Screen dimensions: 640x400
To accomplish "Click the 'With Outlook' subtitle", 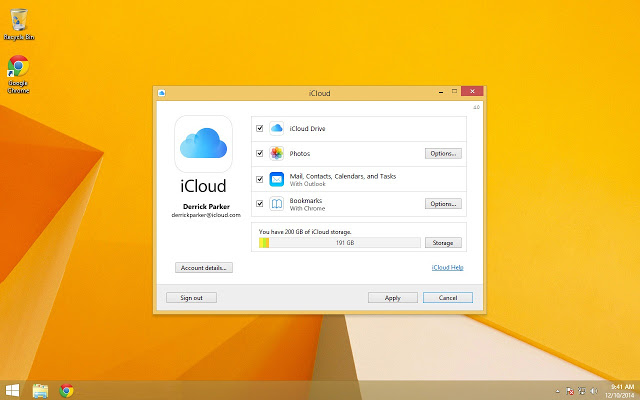I will coord(307,184).
